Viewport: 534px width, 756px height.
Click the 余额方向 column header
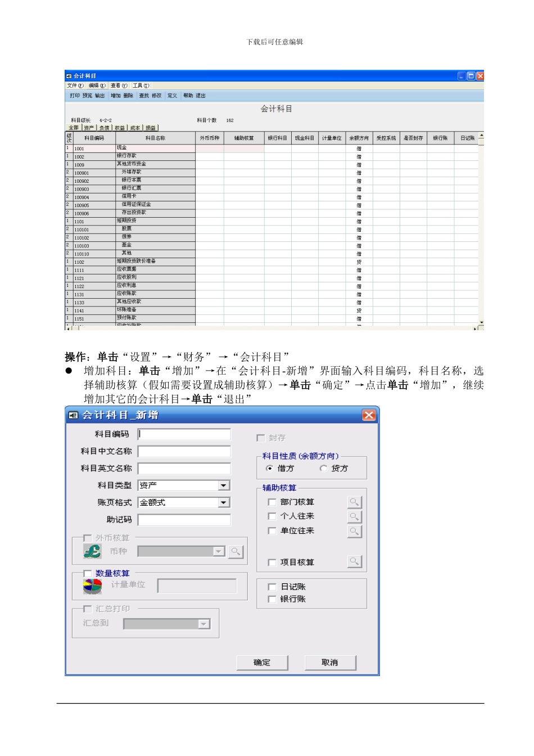[x=359, y=138]
